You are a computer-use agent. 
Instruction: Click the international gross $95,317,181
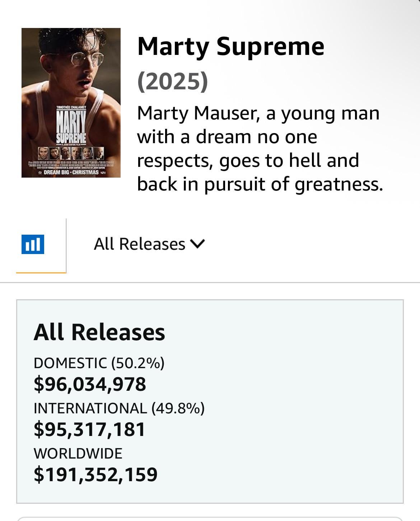pyautogui.click(x=89, y=430)
